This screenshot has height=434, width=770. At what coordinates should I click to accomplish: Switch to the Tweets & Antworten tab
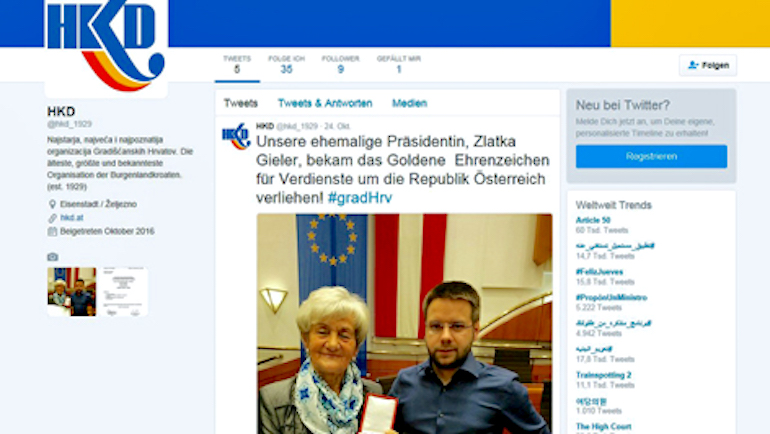[325, 103]
